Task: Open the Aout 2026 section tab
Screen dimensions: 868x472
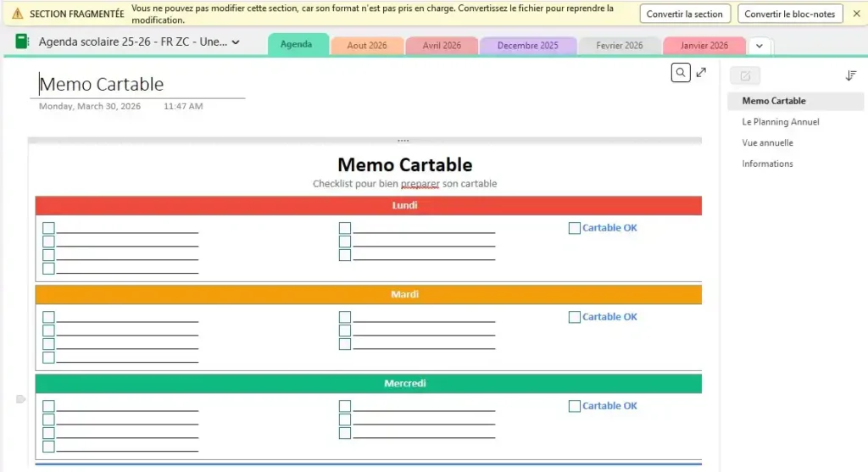Action: pyautogui.click(x=367, y=46)
